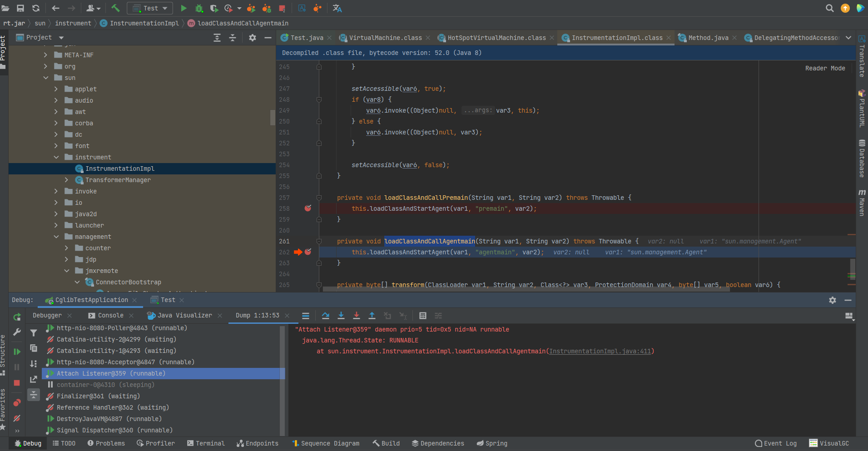Run Test with Coverage icon
The height and width of the screenshot is (451, 868).
(213, 8)
